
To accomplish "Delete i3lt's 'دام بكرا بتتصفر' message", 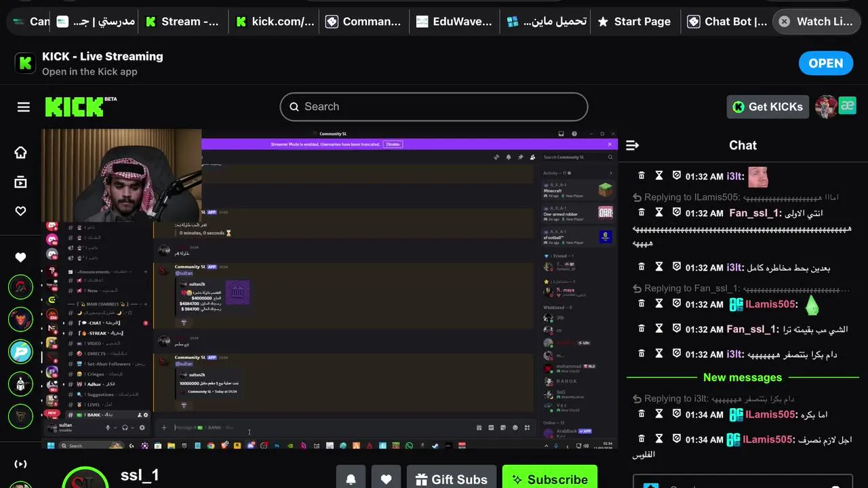I will pyautogui.click(x=642, y=354).
